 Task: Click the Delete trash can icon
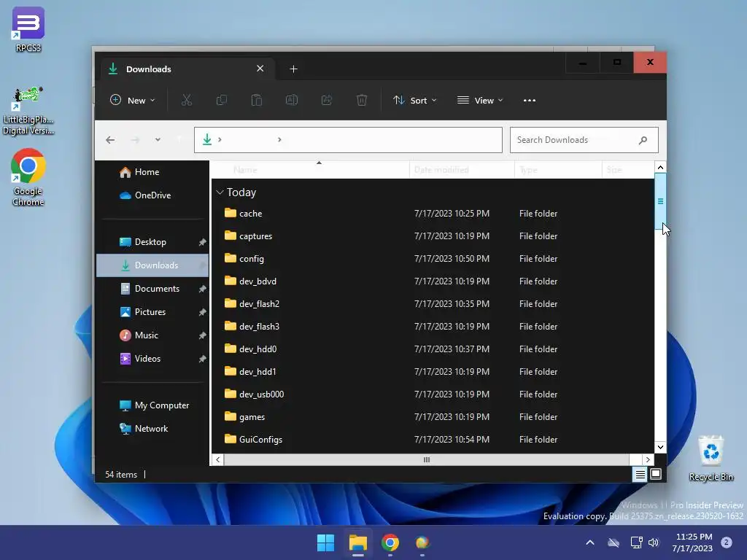(x=362, y=100)
